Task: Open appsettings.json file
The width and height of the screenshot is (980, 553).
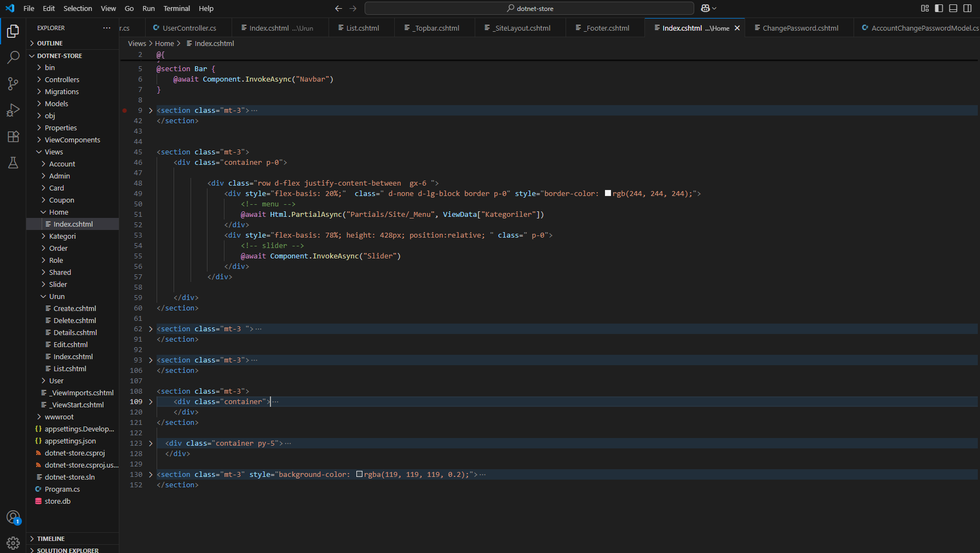Action: click(70, 441)
